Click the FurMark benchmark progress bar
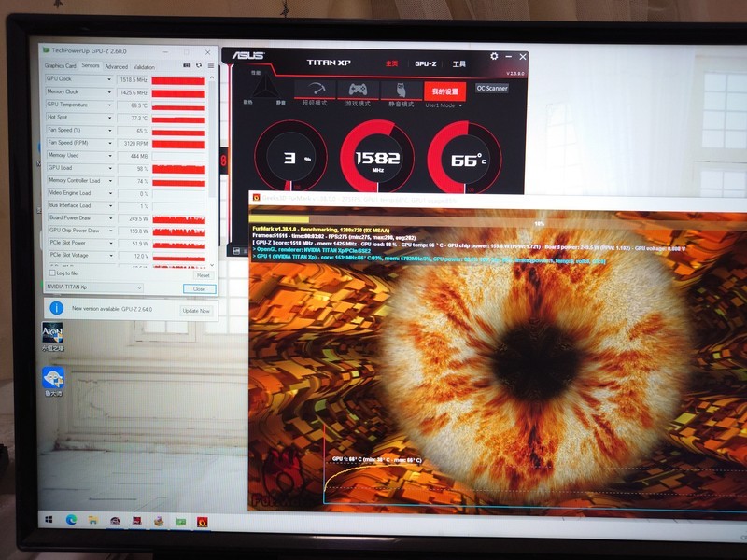 pyautogui.click(x=496, y=220)
